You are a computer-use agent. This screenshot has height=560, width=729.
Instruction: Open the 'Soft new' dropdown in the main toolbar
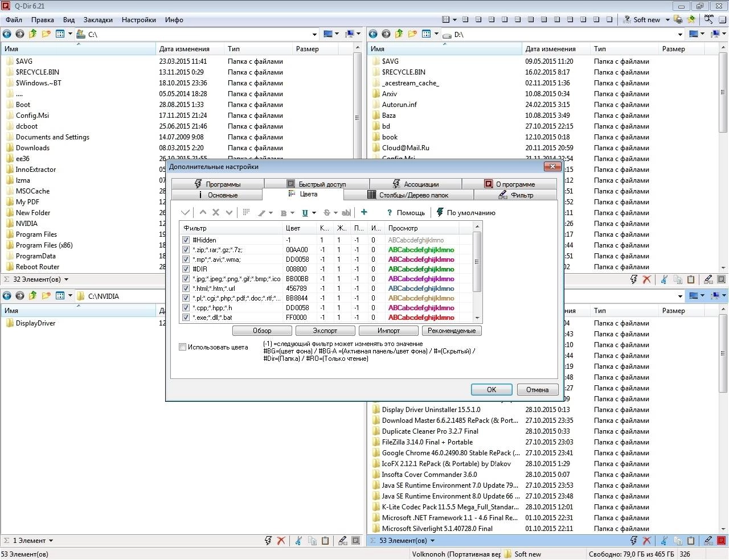(x=667, y=19)
